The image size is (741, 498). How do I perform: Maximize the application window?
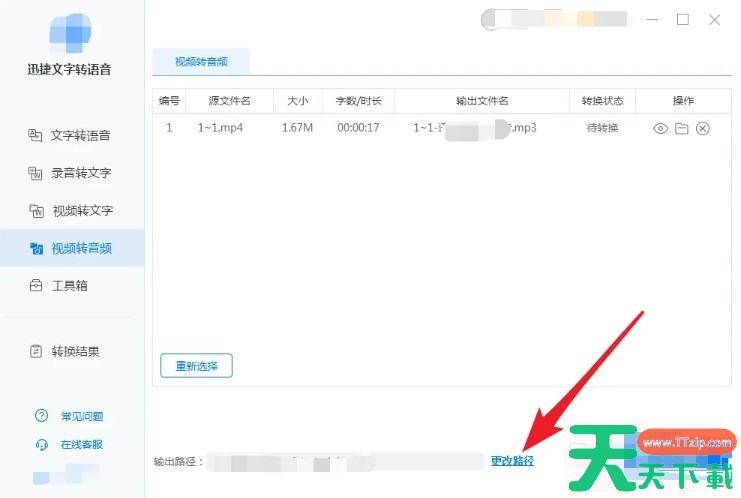(683, 19)
